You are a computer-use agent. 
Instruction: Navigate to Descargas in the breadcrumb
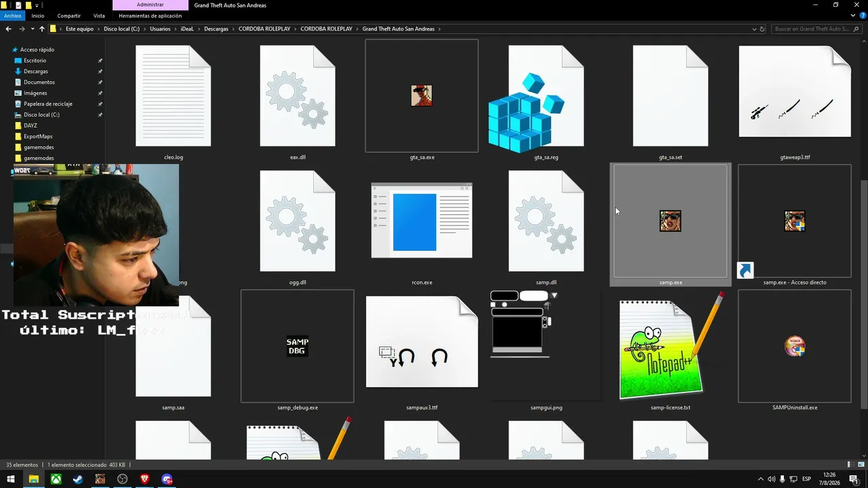216,29
